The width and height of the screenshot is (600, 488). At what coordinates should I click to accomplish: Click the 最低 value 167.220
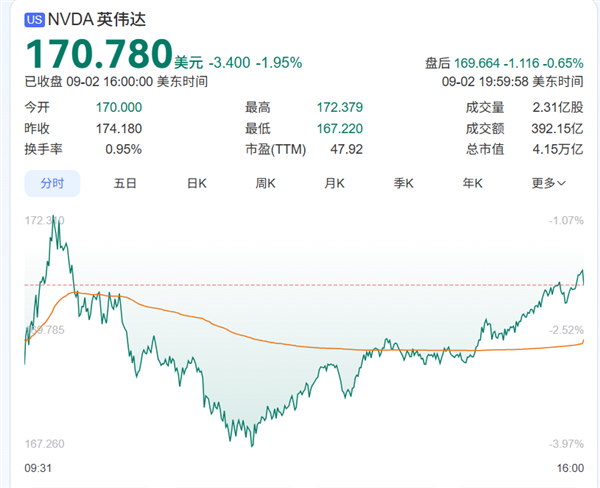[x=339, y=128]
